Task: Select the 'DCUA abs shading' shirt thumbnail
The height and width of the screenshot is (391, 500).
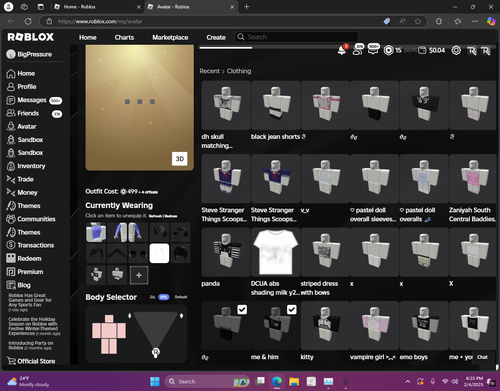Action: coord(276,252)
